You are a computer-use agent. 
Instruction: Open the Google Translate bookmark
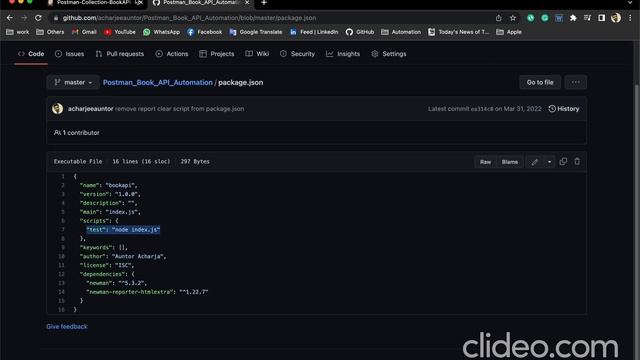tap(256, 32)
